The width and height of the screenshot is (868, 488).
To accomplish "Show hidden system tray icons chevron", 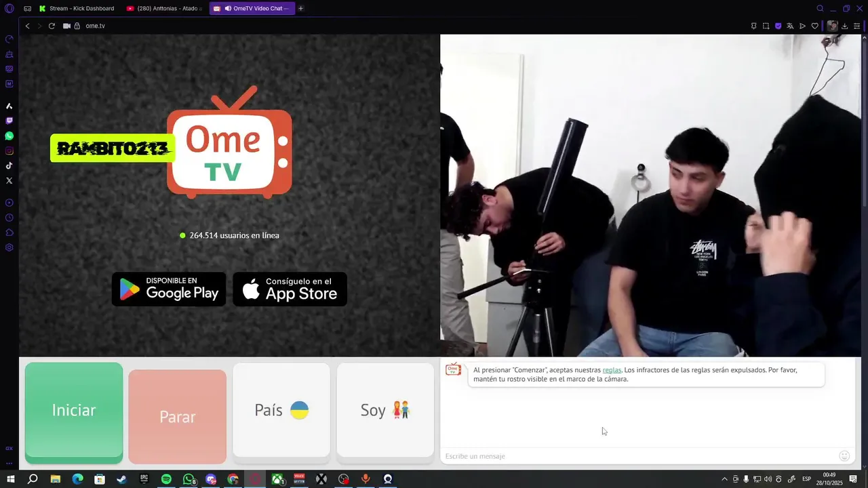I will [724, 479].
